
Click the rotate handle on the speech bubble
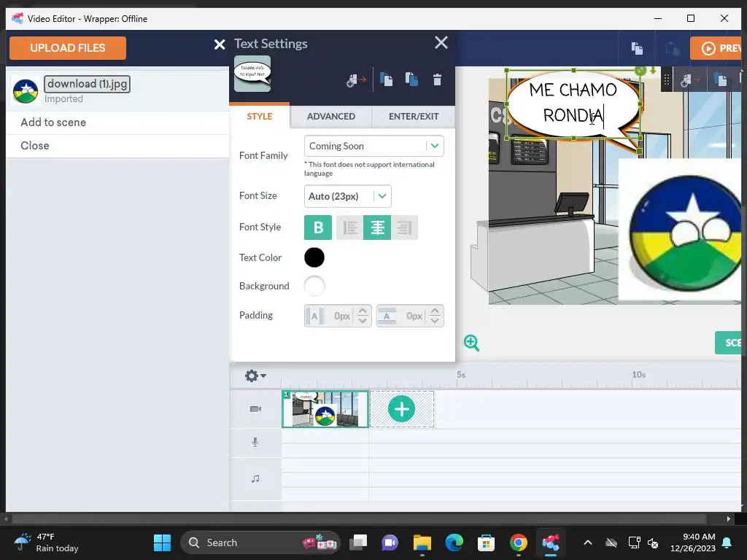640,71
